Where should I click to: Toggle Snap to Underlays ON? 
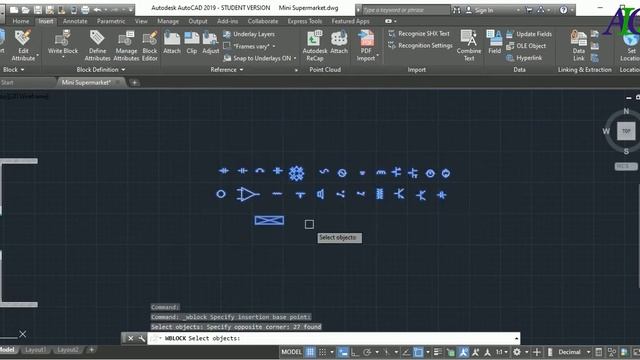(260, 58)
